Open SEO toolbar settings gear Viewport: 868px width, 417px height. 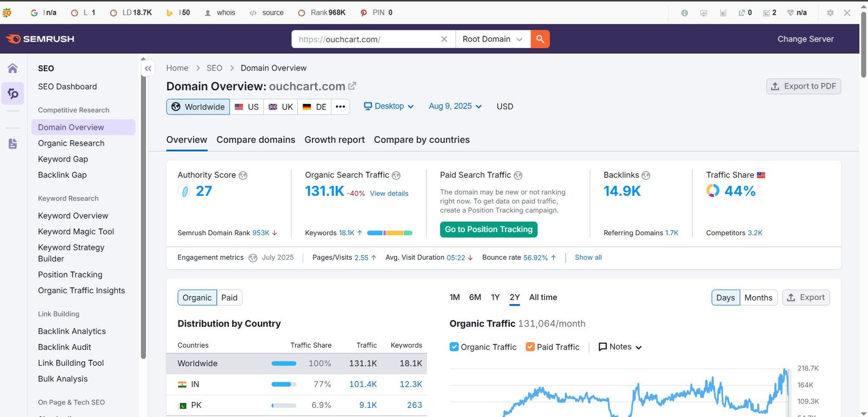tap(830, 12)
